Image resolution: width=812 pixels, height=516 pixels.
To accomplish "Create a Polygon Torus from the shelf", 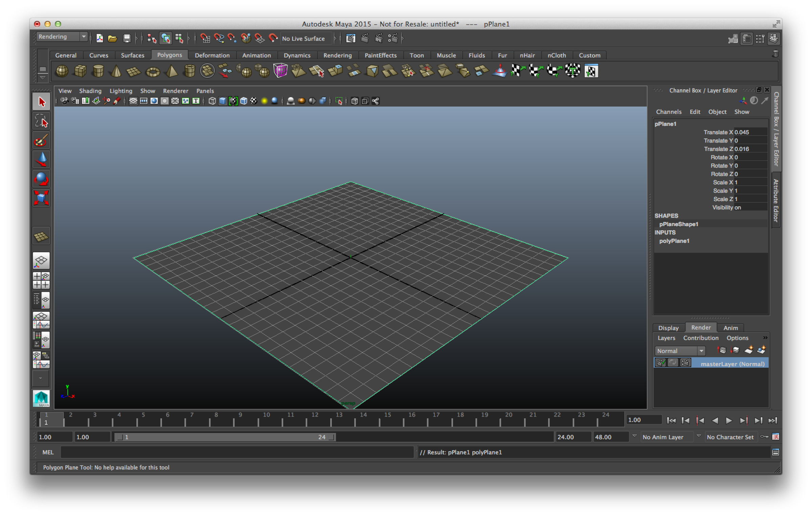I will pyautogui.click(x=152, y=71).
